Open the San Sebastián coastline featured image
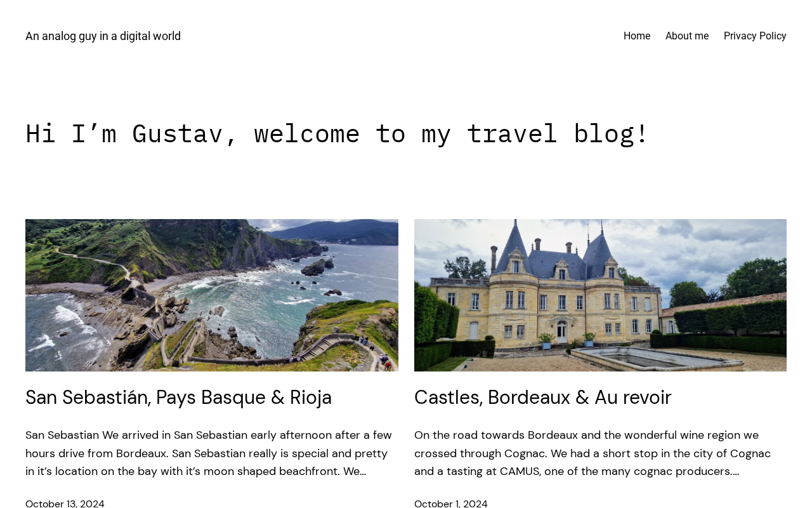The image size is (812, 508). 212,295
